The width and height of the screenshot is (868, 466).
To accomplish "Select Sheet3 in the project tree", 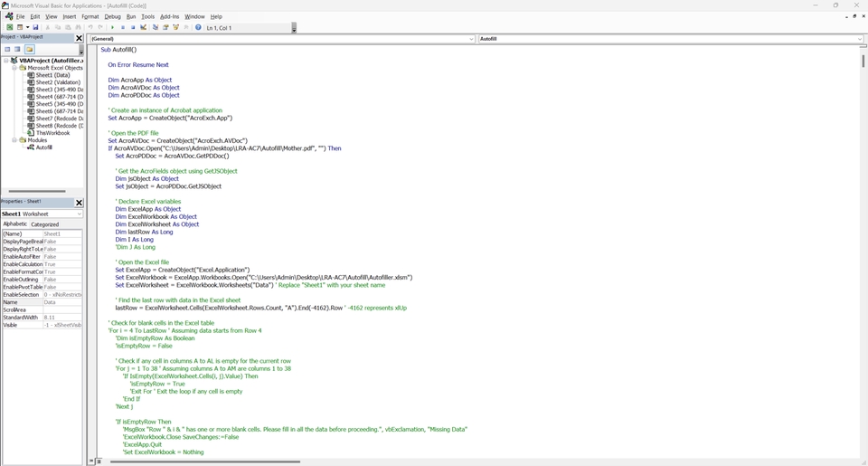I will [x=60, y=90].
